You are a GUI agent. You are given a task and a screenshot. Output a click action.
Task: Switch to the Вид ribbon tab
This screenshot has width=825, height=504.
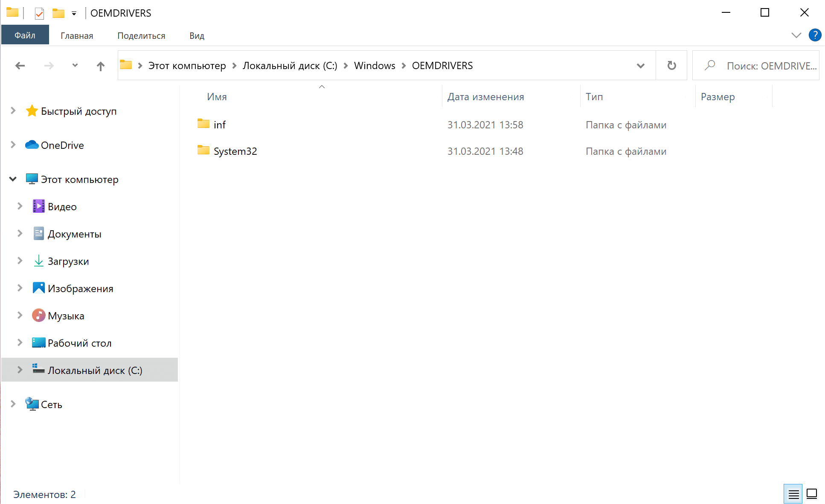[197, 36]
